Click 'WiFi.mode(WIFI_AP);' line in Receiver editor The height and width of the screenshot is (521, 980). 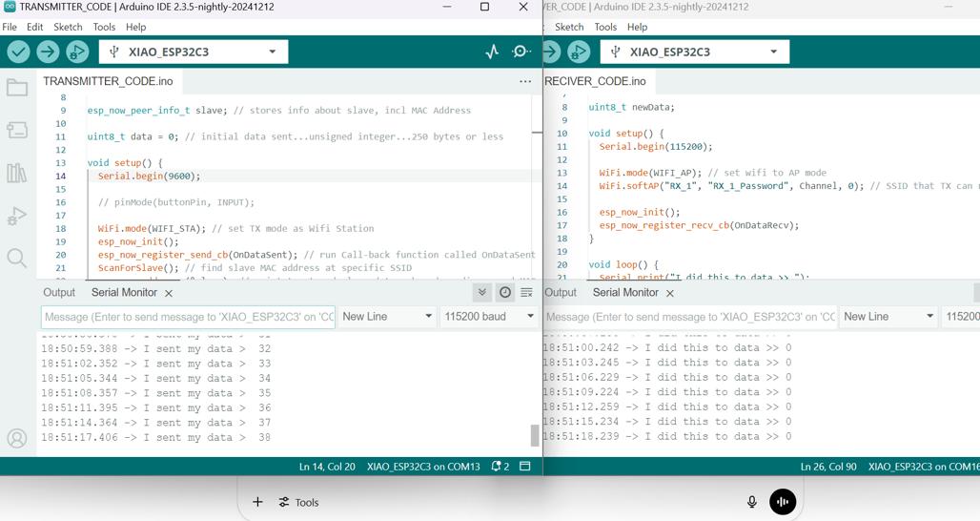coord(650,173)
